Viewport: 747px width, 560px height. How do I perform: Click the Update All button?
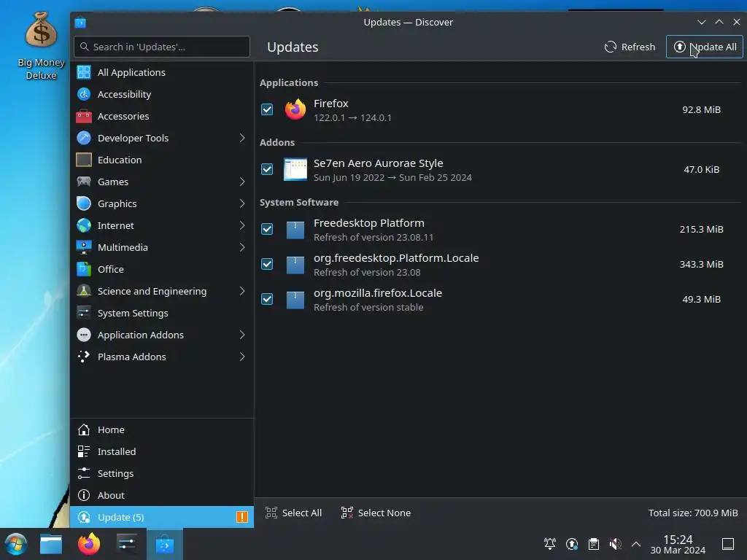(704, 47)
